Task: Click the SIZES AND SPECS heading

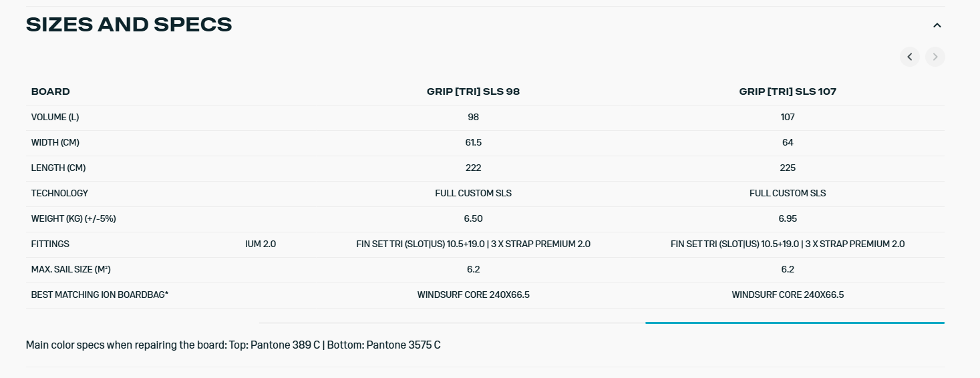Action: tap(129, 25)
